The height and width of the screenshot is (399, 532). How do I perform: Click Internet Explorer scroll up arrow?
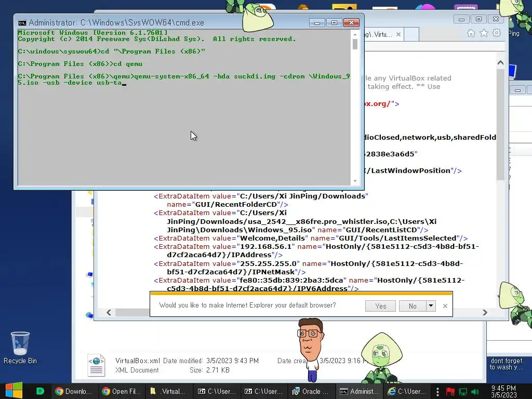click(500, 63)
